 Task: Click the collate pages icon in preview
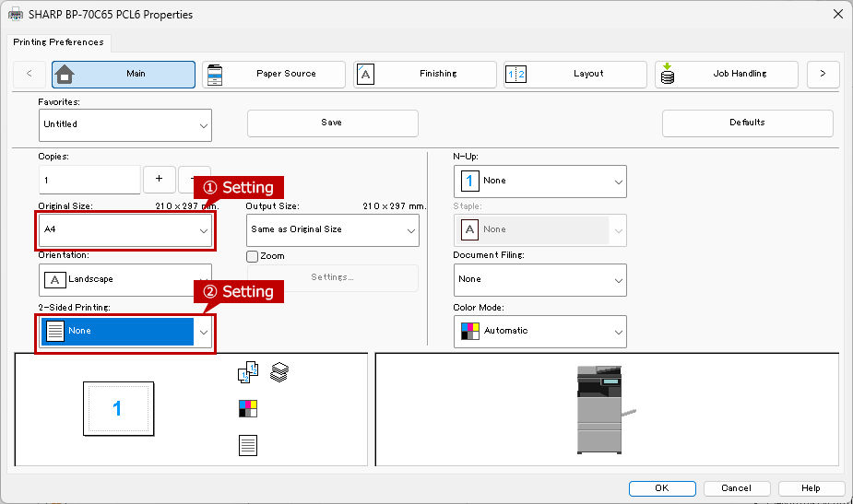click(x=248, y=372)
